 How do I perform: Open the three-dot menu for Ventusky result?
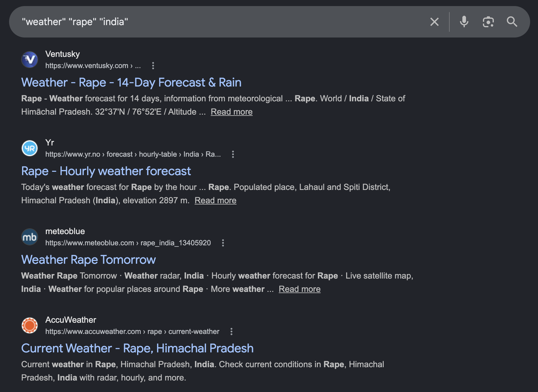(153, 66)
